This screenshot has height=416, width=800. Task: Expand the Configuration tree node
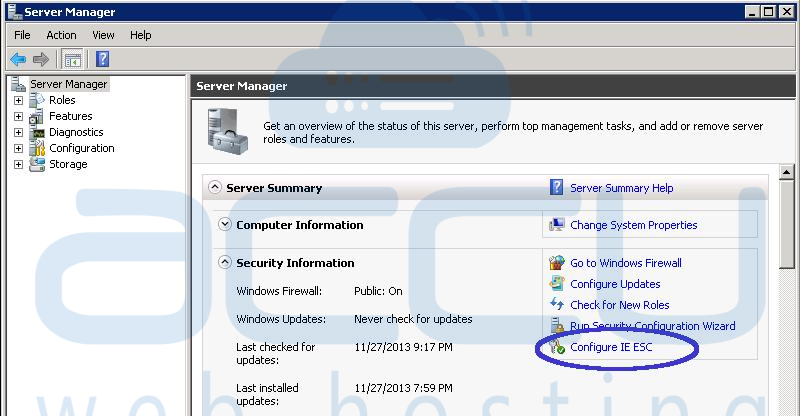coord(18,149)
